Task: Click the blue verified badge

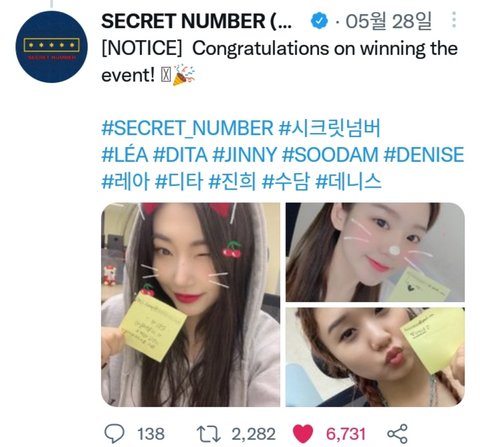Action: coord(319,21)
